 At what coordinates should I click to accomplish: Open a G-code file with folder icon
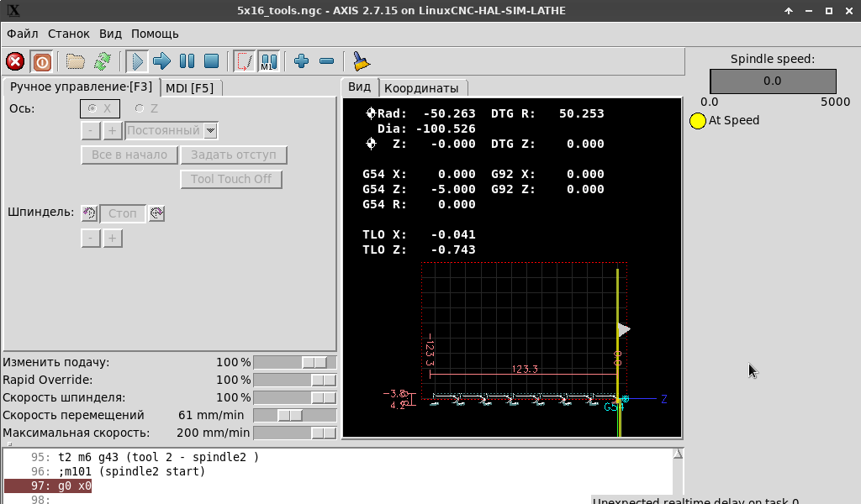tap(75, 61)
